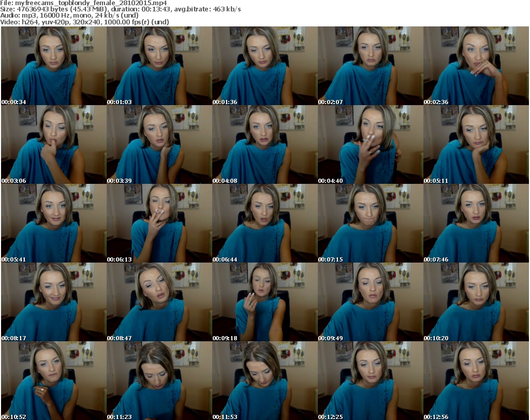The height and width of the screenshot is (420, 530).
Task: Select the thumbnail stamped 00:00:34
Action: [x=54, y=66]
